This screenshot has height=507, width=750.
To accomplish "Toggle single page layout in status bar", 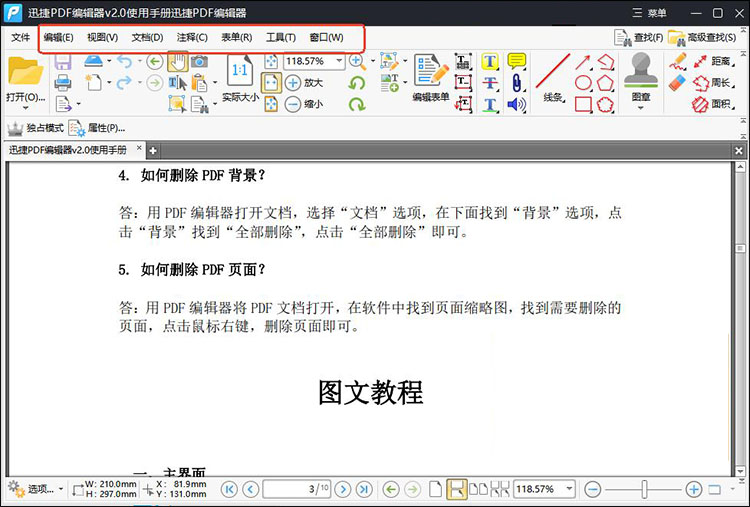I will click(435, 489).
